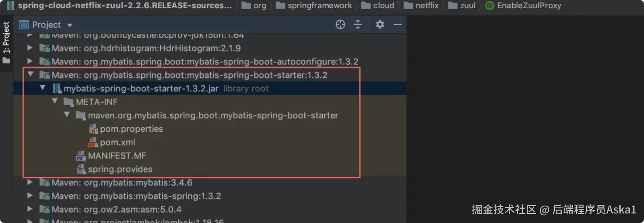Click the MANIFEST.MF file icon
The width and height of the screenshot is (644, 223).
click(81, 156)
